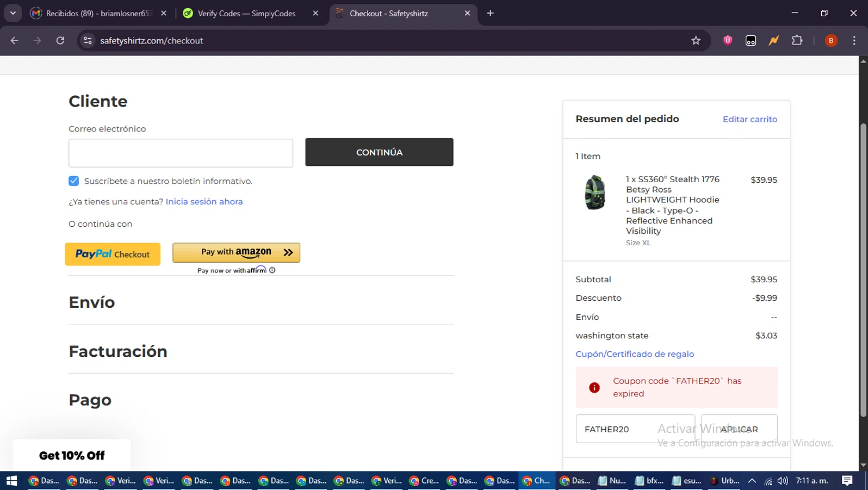The image size is (868, 490).
Task: Switch to the Urb... taskbar window
Action: (724, 481)
